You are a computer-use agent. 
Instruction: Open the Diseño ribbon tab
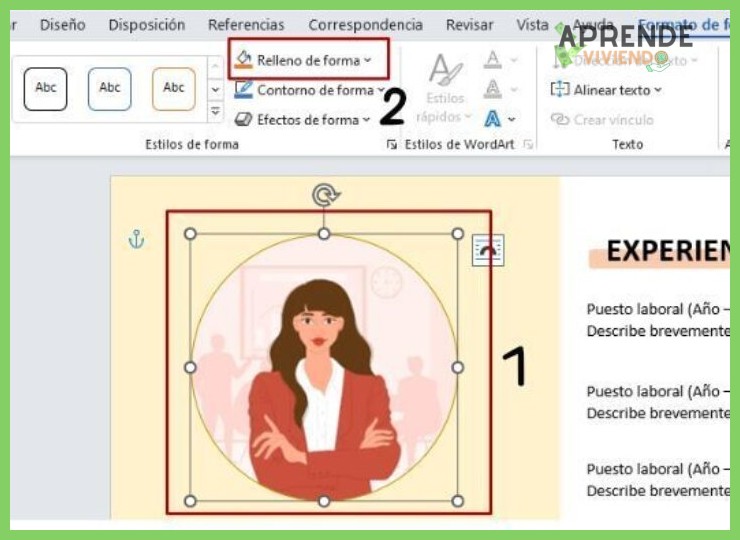[x=62, y=25]
